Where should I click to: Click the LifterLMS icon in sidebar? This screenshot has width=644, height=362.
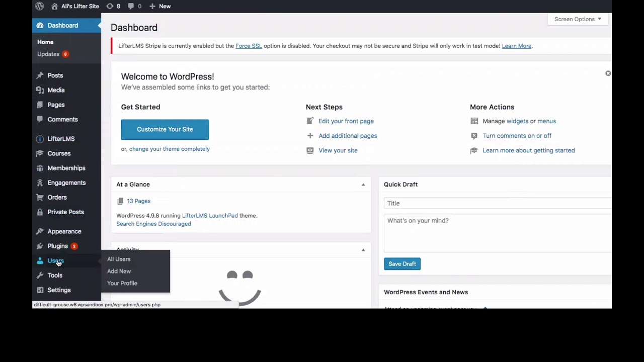[40, 139]
